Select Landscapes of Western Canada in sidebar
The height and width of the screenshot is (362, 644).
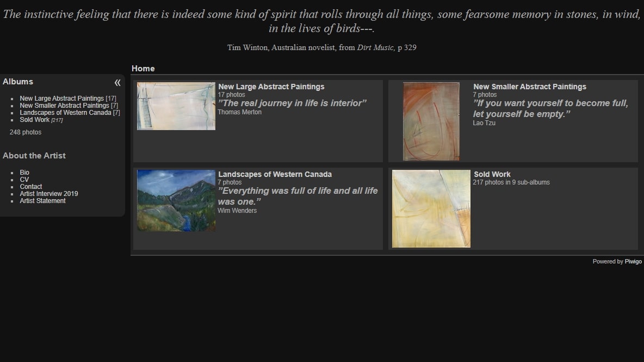(65, 113)
